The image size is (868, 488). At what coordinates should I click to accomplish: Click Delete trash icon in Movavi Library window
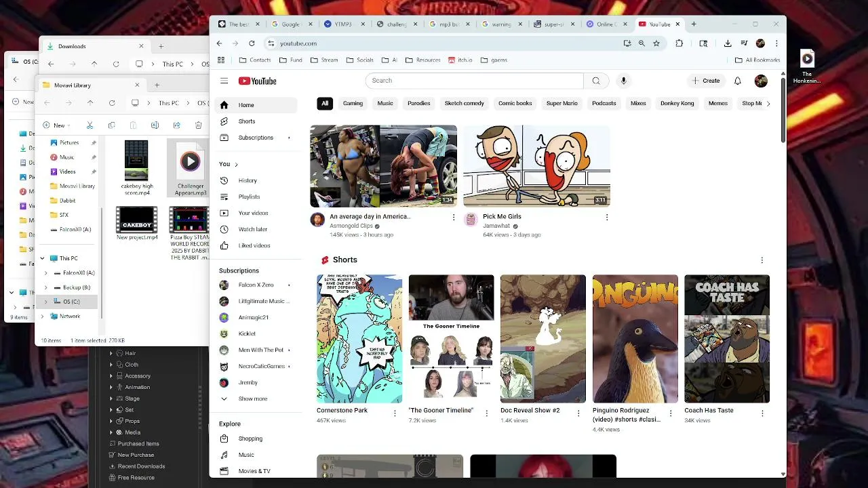(x=198, y=125)
